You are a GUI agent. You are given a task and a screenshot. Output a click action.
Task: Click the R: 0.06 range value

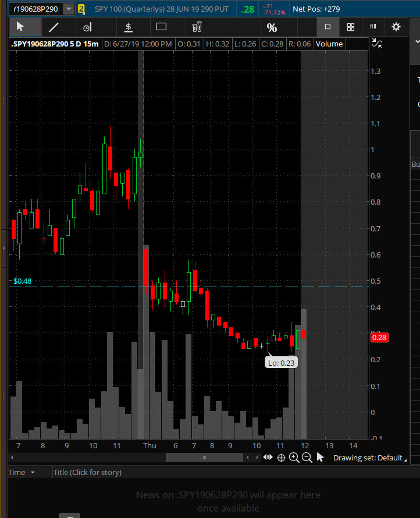pyautogui.click(x=300, y=44)
